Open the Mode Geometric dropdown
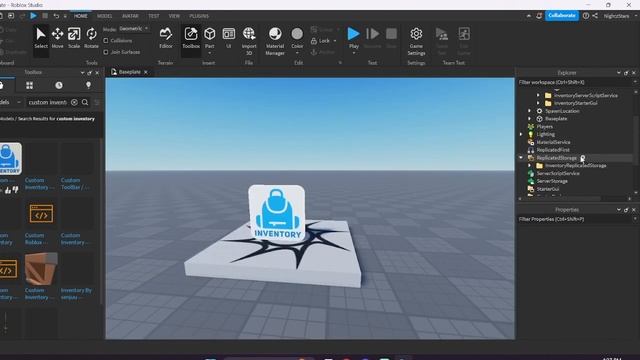This screenshot has width=640, height=360. (x=134, y=29)
